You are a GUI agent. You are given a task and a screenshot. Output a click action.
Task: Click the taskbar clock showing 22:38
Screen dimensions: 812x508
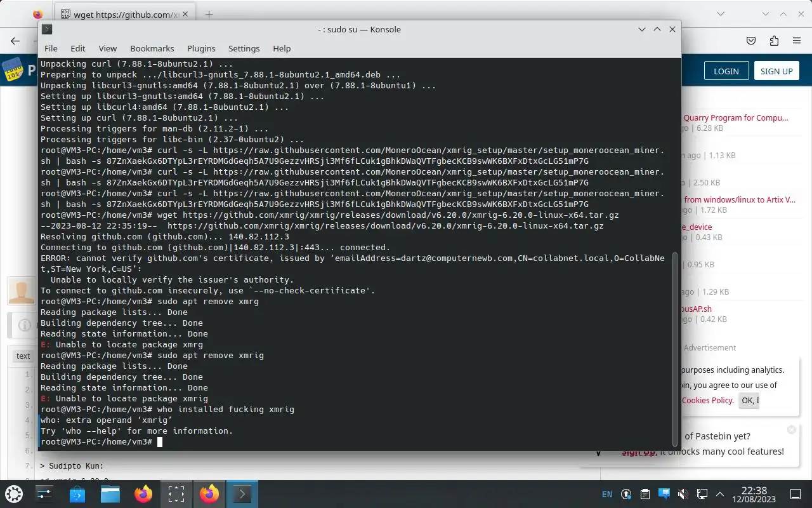point(754,494)
